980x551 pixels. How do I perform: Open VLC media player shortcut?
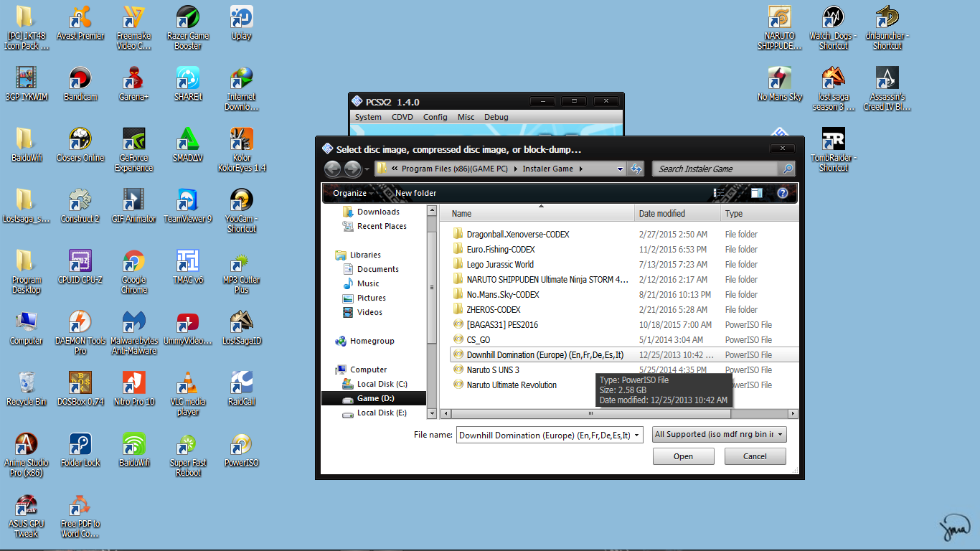[x=188, y=394]
